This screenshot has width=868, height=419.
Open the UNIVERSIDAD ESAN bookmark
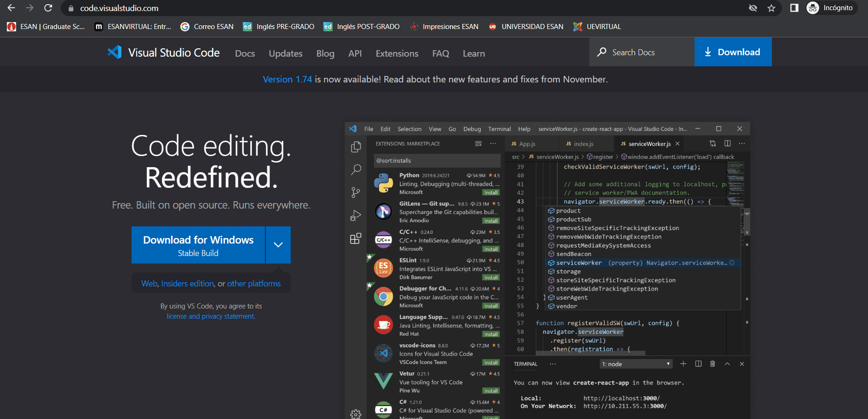click(x=526, y=27)
